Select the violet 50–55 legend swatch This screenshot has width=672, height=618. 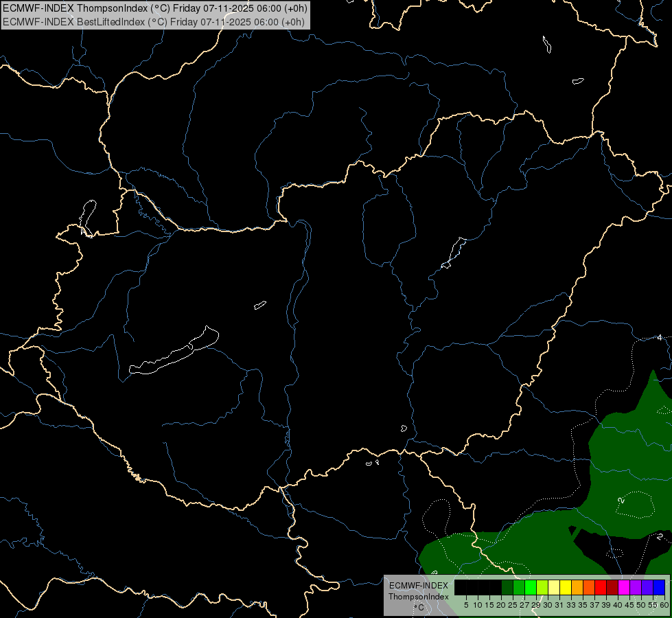647,587
